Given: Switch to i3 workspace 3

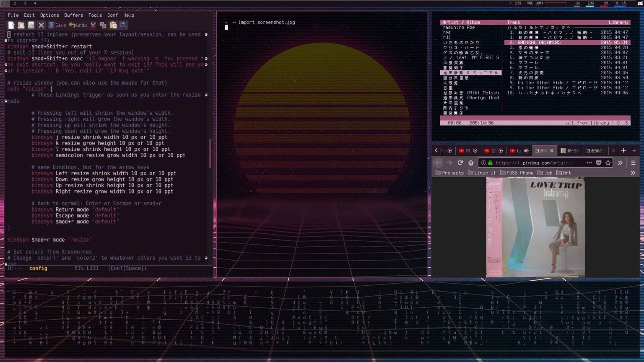Looking at the screenshot, I should point(25,3).
